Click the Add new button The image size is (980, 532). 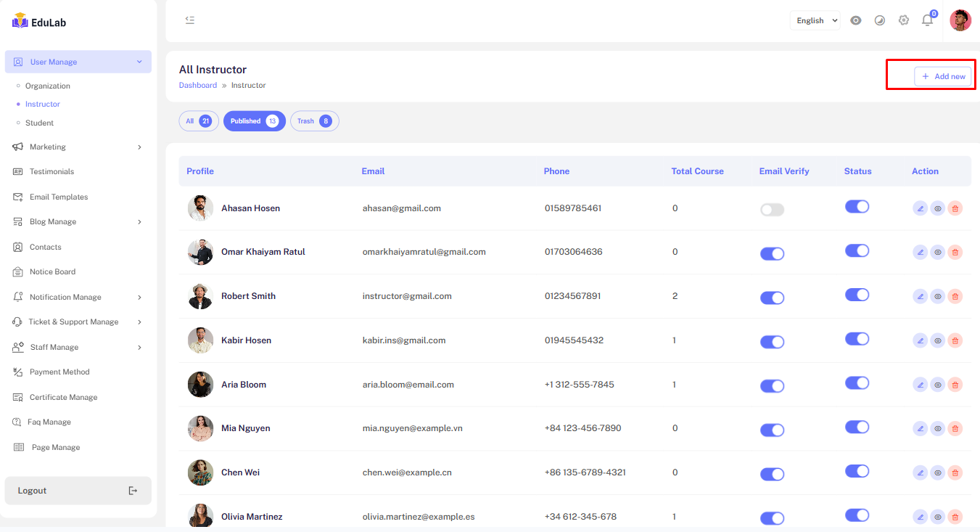pos(942,76)
